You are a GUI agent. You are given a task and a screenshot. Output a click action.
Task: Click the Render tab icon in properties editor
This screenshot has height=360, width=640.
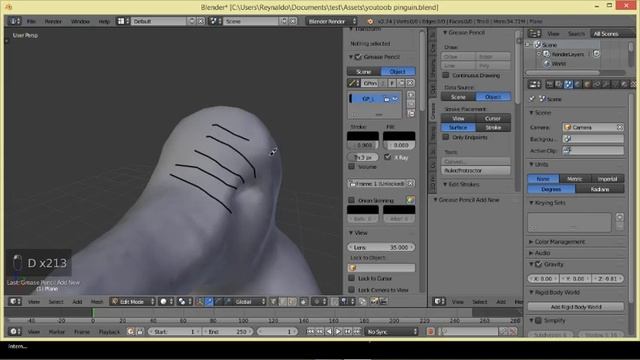tap(550, 84)
